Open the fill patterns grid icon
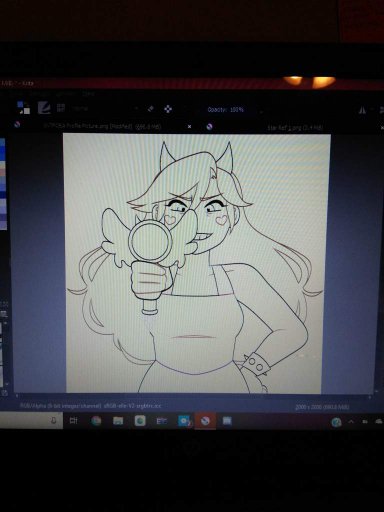Screen dimensions: 384x512 (61, 108)
